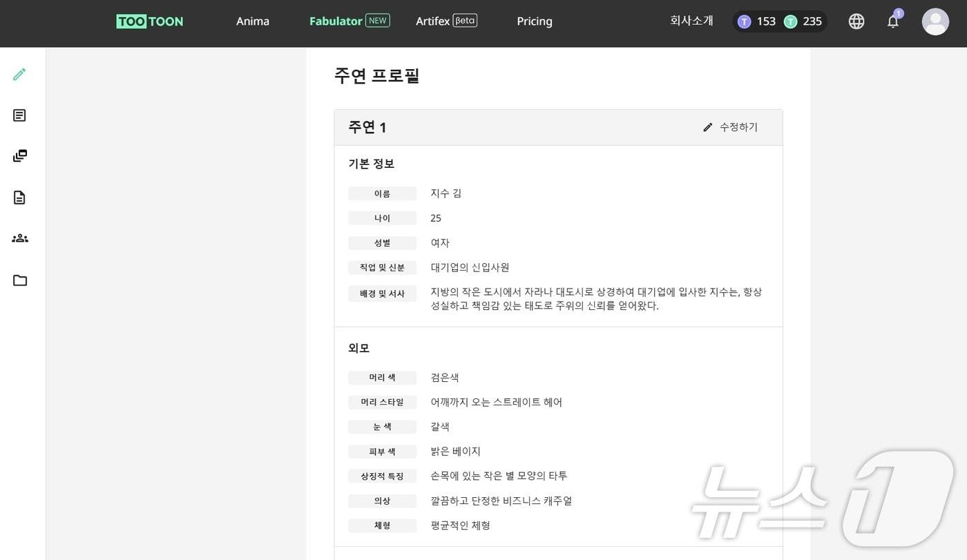The height and width of the screenshot is (560, 967).
Task: Click the purple T token icon
Action: 745,21
